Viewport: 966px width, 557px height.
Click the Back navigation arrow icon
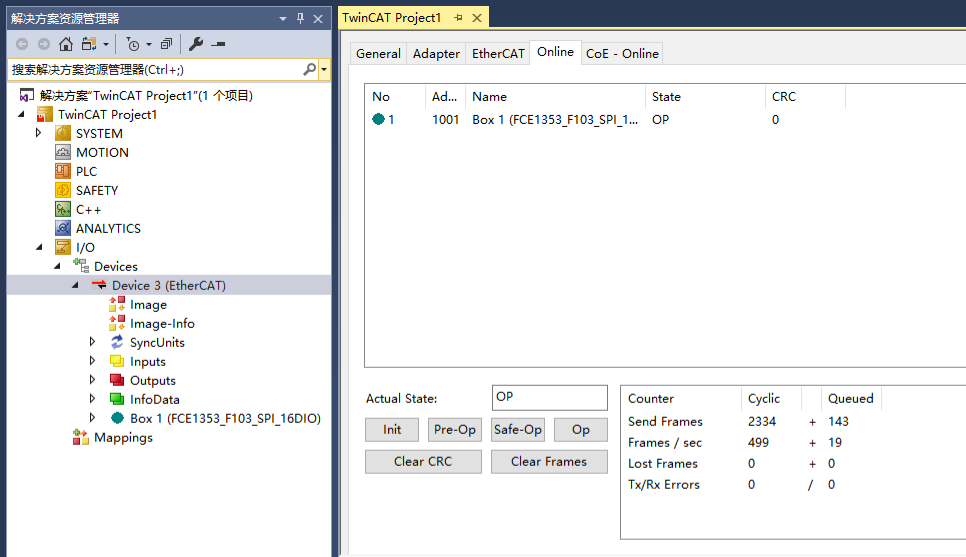(22, 44)
